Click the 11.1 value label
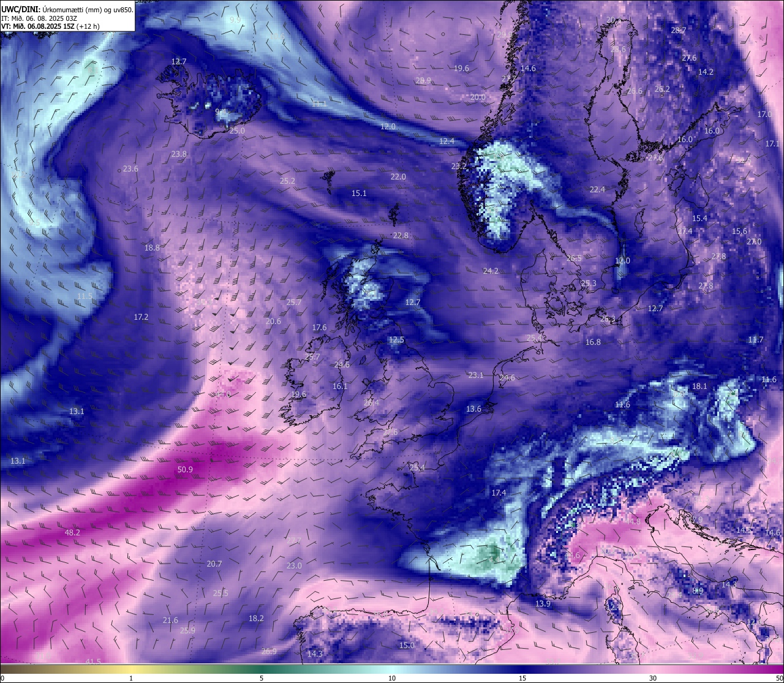784x683 pixels. point(319,104)
